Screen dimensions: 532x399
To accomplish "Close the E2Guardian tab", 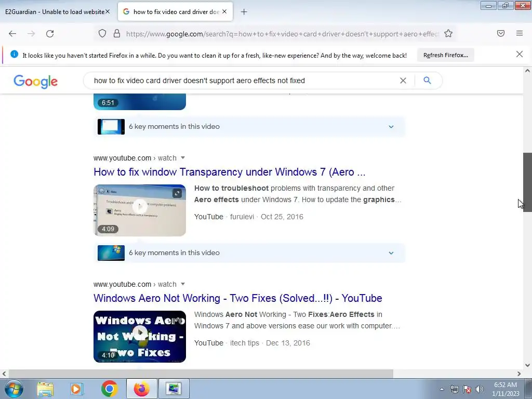I will click(108, 11).
